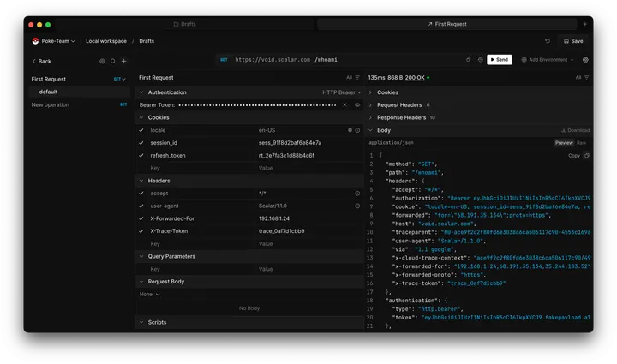This screenshot has width=617, height=364.
Task: Collapse the Authentication section
Action: (x=141, y=92)
